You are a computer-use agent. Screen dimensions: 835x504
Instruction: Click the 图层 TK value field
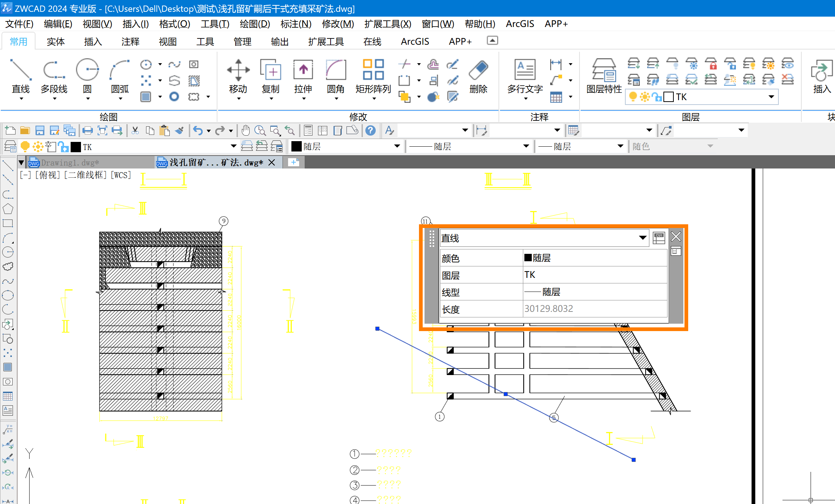595,275
